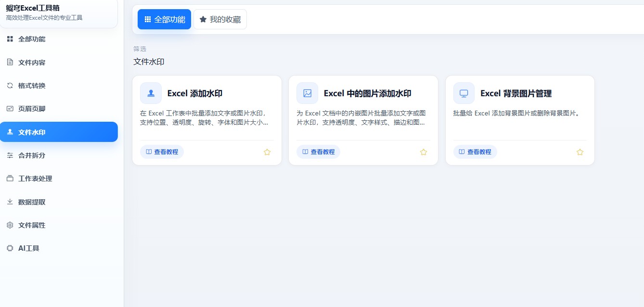
Task: Open the AI工具 sidebar section
Action: point(59,248)
